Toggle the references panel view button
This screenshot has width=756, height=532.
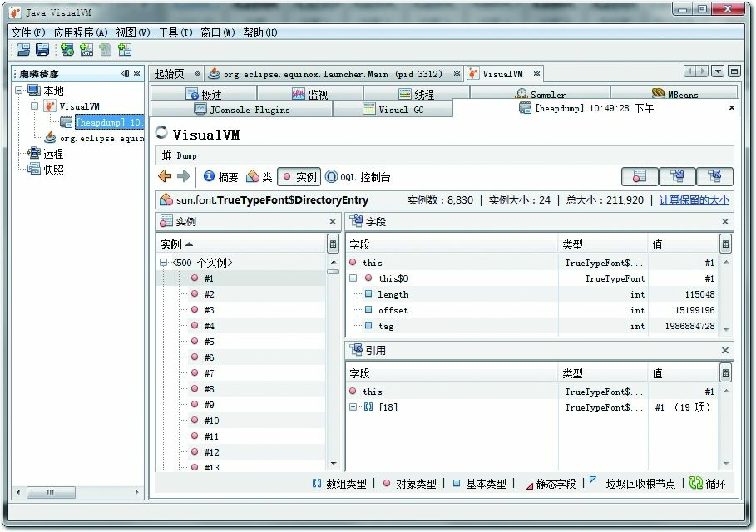click(714, 176)
